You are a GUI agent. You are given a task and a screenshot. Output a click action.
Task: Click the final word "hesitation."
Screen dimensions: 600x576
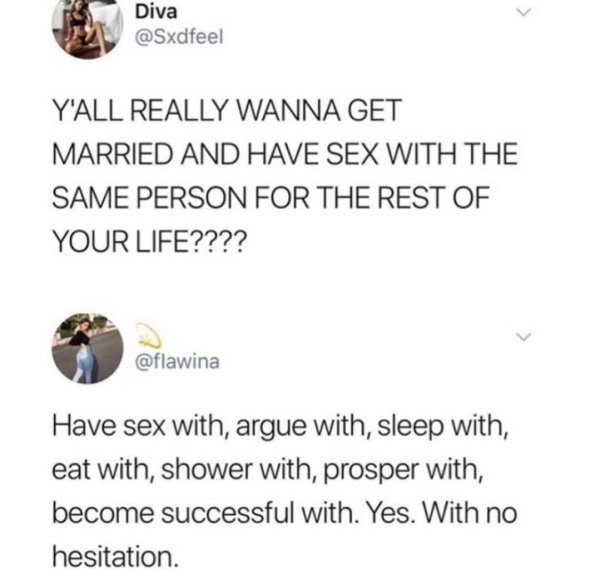(115, 557)
